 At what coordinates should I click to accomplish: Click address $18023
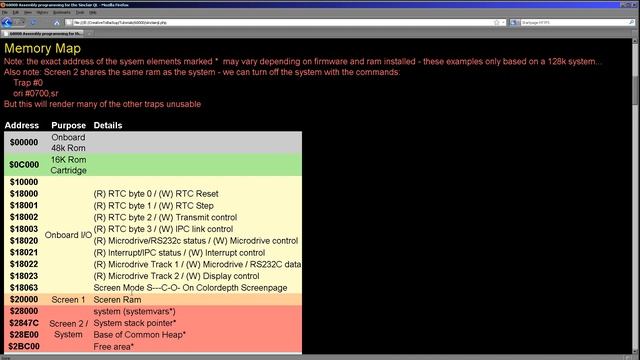(24, 276)
